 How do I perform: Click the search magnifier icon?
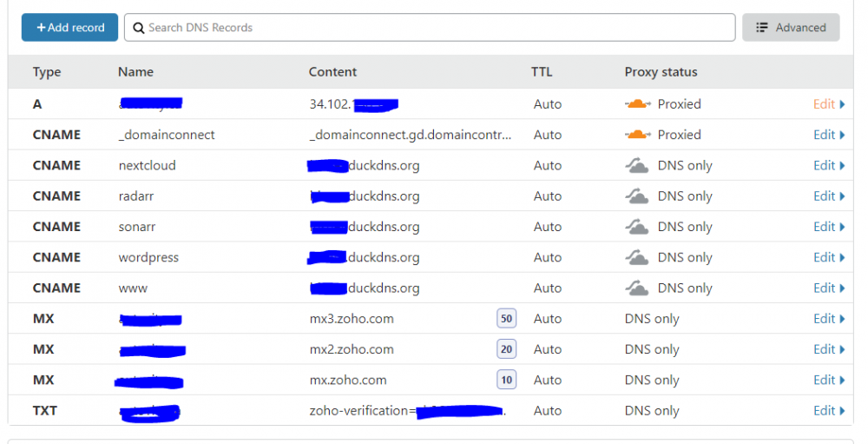(x=138, y=28)
